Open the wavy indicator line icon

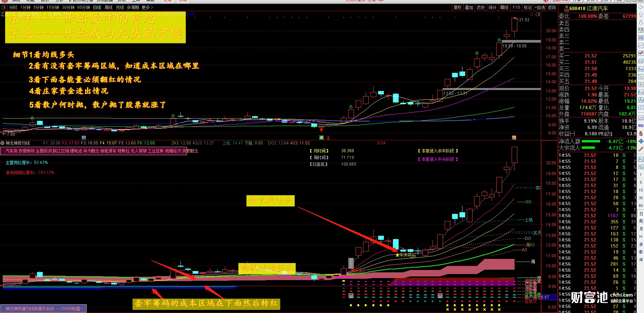[641, 118]
